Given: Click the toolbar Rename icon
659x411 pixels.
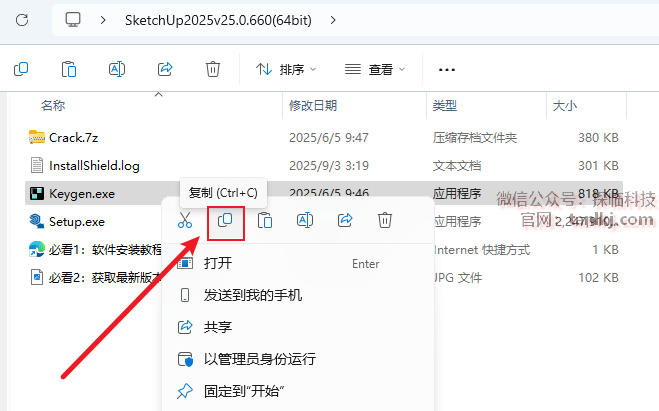Looking at the screenshot, I should click(117, 69).
